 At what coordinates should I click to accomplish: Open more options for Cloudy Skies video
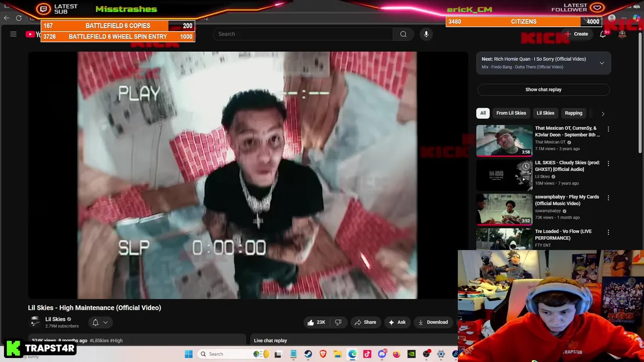pos(608,163)
